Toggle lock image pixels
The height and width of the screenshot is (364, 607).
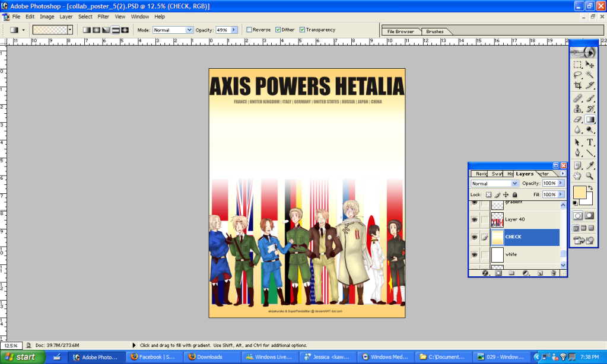(497, 194)
